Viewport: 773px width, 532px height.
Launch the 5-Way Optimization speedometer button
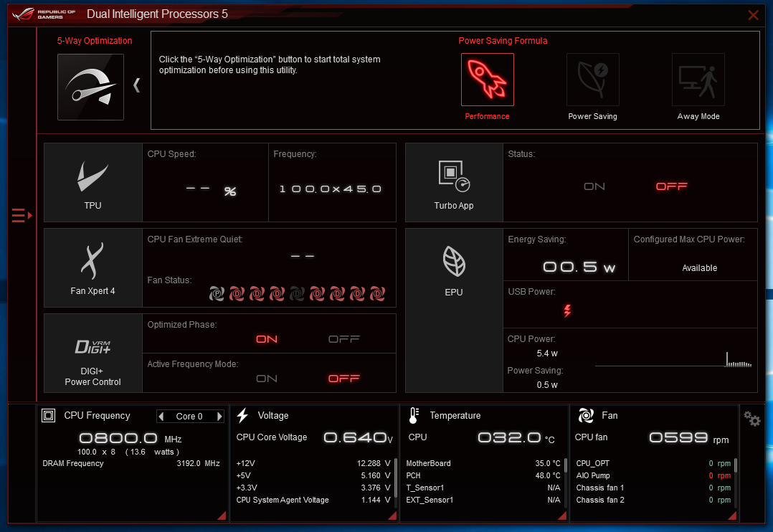[90, 87]
